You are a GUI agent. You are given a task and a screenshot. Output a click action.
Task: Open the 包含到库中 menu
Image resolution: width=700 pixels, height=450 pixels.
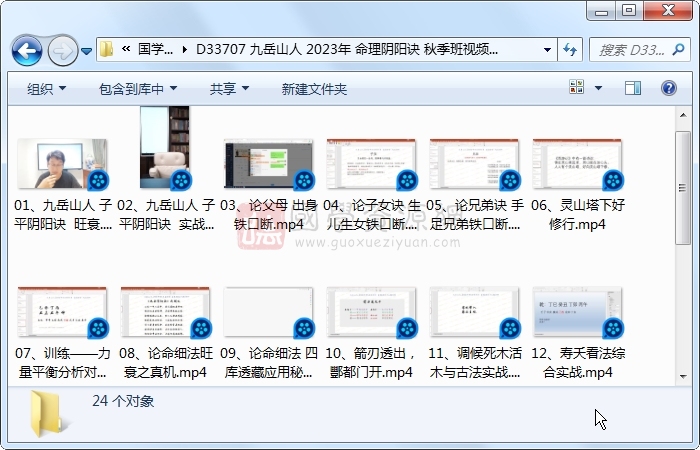click(138, 89)
